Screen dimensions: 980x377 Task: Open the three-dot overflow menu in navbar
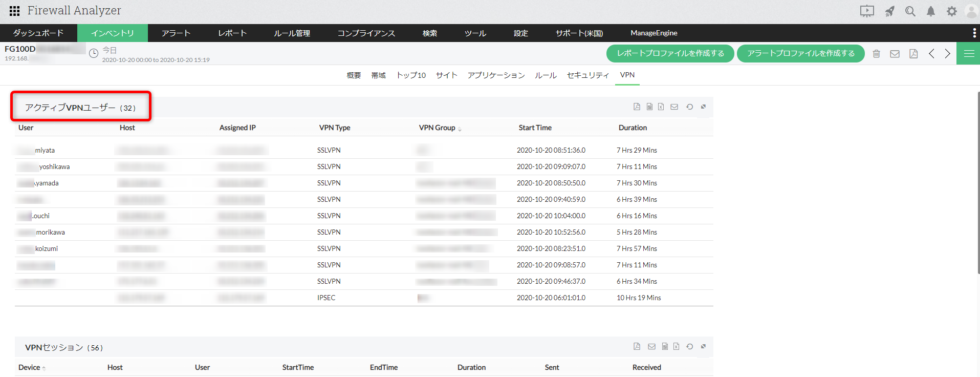click(974, 33)
